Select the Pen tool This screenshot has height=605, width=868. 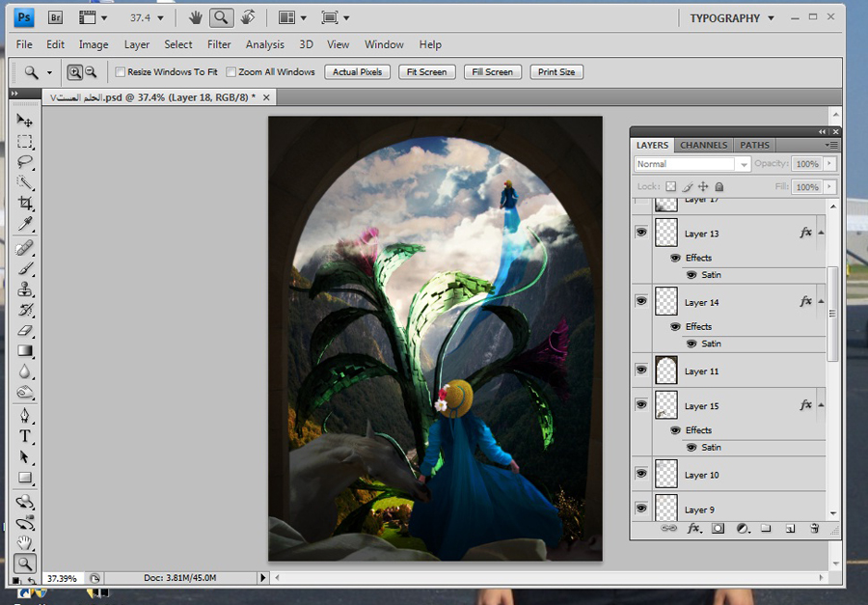pos(24,416)
